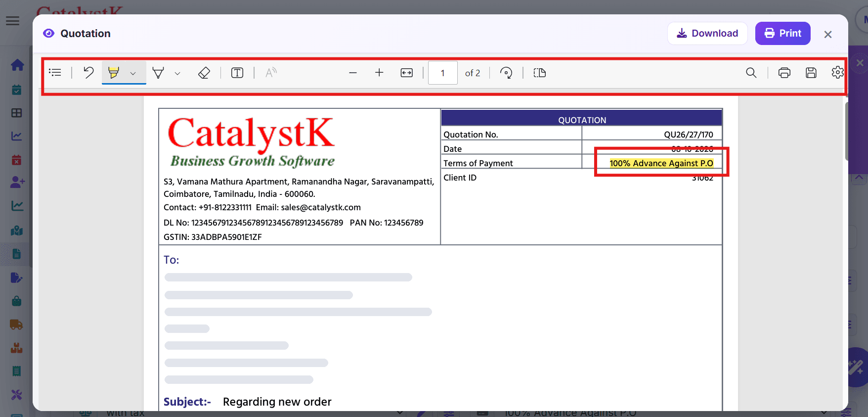Click the "Email: sales@catalystk.com" text
Viewport: 868px width, 417px height.
pyautogui.click(x=308, y=207)
